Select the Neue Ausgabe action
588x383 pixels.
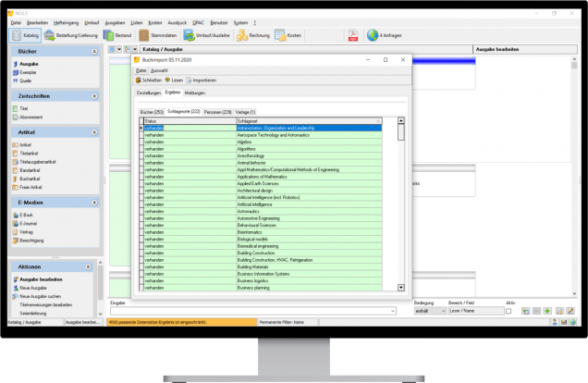(32, 289)
